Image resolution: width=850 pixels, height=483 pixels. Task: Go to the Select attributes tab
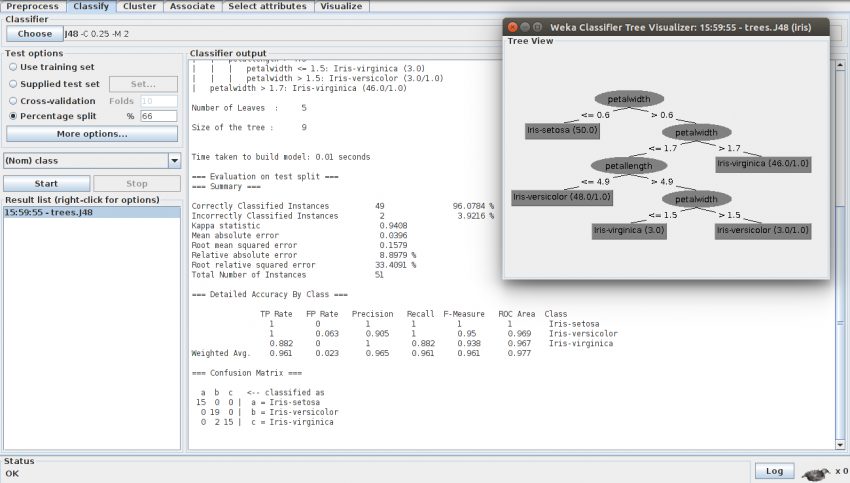click(x=268, y=6)
